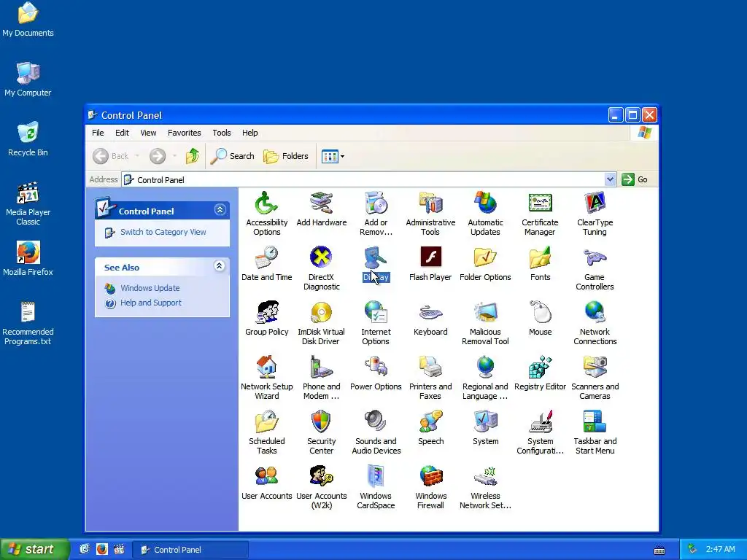Select User Accounts icon
This screenshot has width=747, height=560.
click(x=266, y=477)
